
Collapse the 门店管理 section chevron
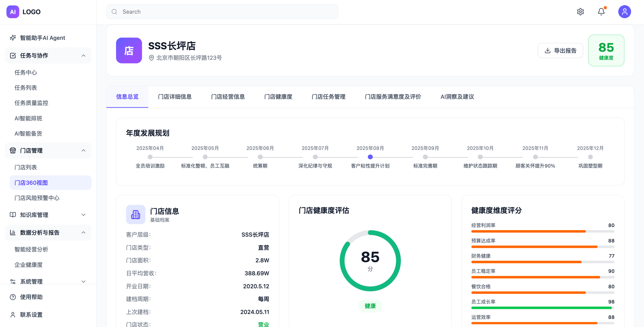(84, 151)
